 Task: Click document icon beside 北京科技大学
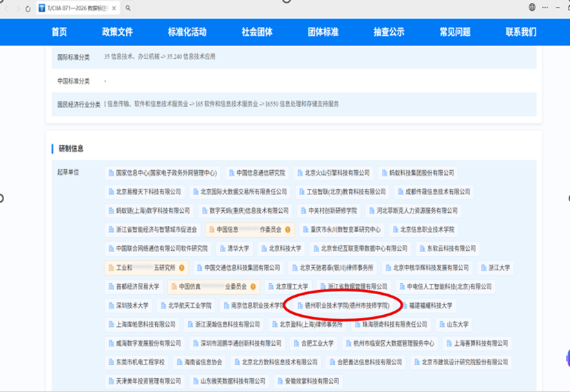264,249
